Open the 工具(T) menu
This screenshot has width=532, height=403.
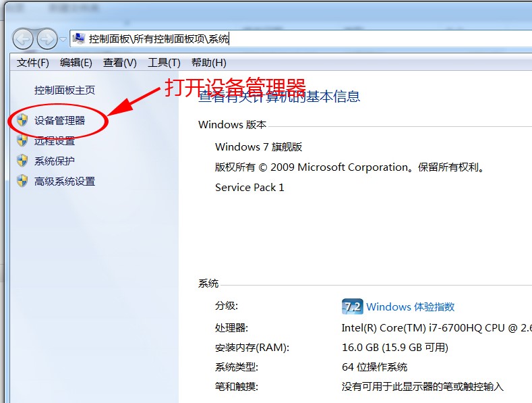(164, 63)
